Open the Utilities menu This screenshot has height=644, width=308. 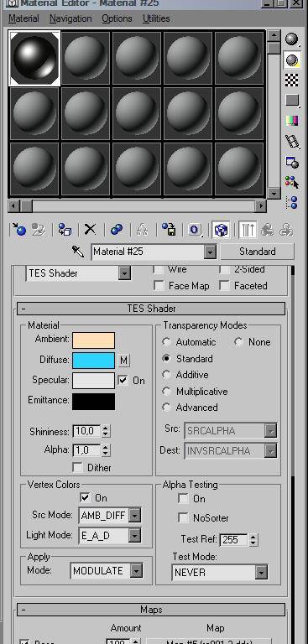156,19
